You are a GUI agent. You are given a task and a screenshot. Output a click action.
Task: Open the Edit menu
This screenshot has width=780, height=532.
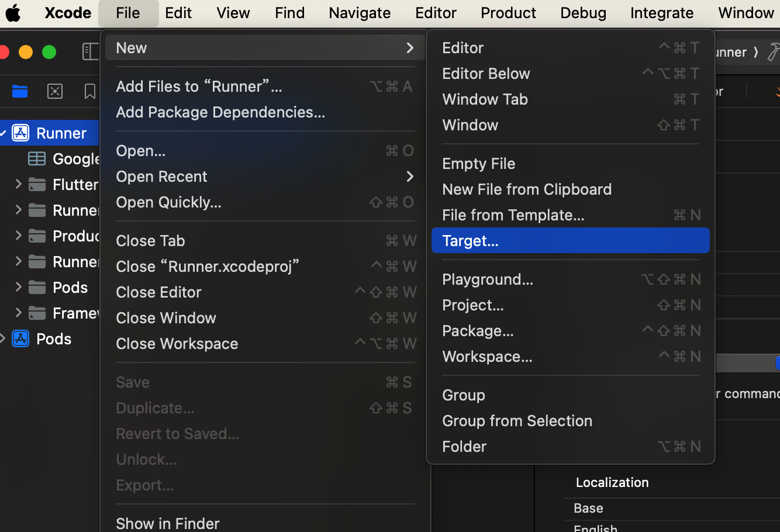point(178,12)
